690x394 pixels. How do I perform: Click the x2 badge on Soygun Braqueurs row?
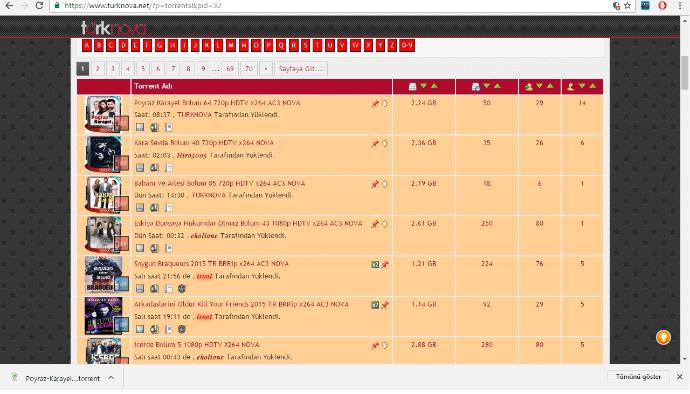375,265
